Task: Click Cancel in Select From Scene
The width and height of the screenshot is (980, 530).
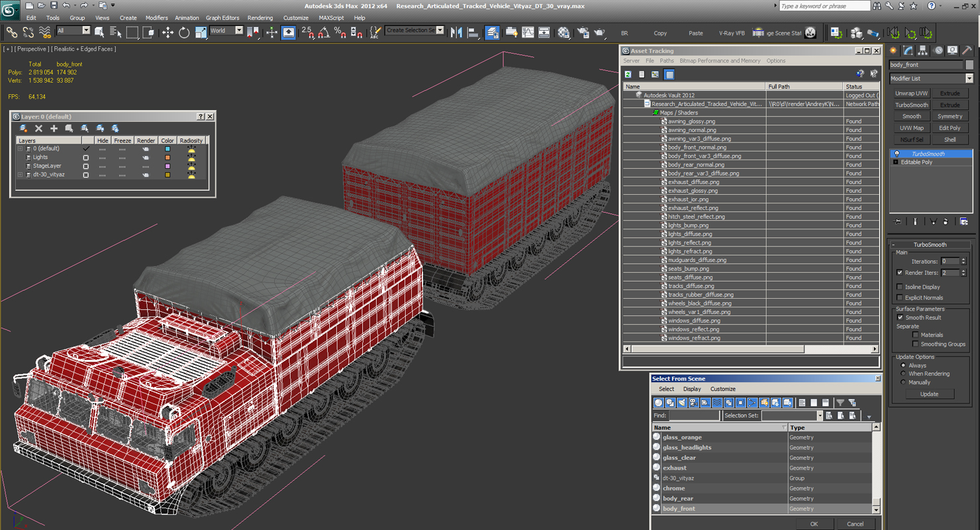Action: 856,523
